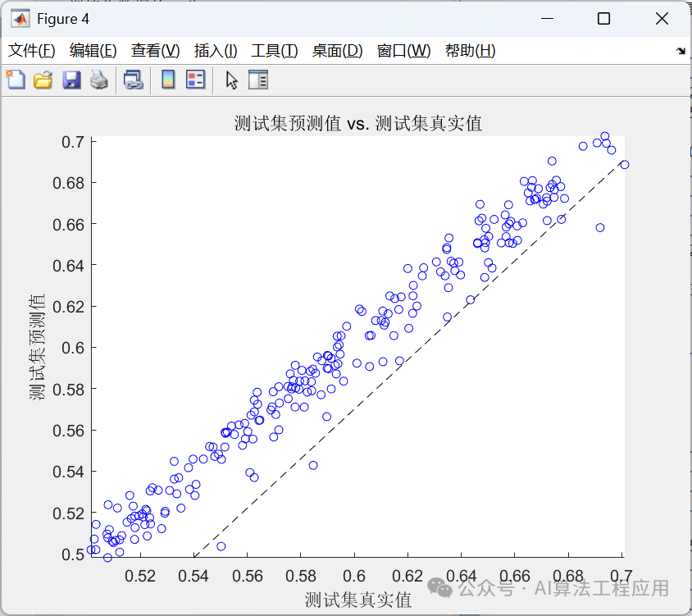The image size is (692, 616).
Task: Open the 桌面(D) menu
Action: 337,50
